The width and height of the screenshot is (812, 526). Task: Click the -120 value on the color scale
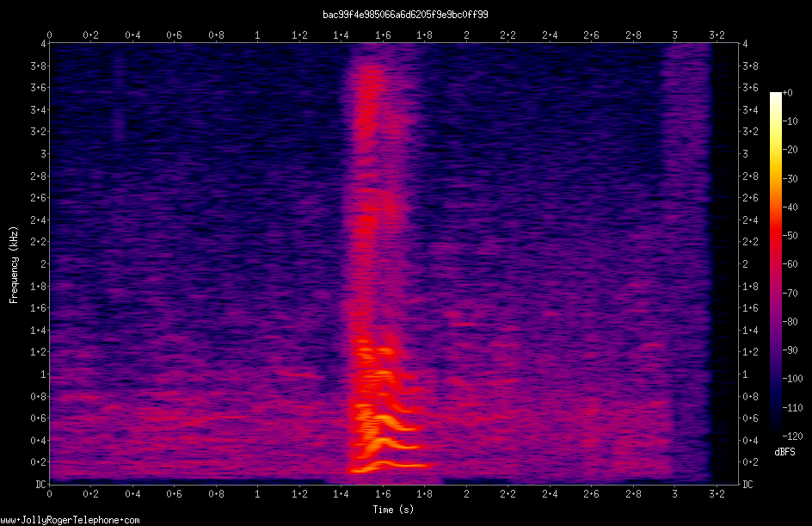792,436
